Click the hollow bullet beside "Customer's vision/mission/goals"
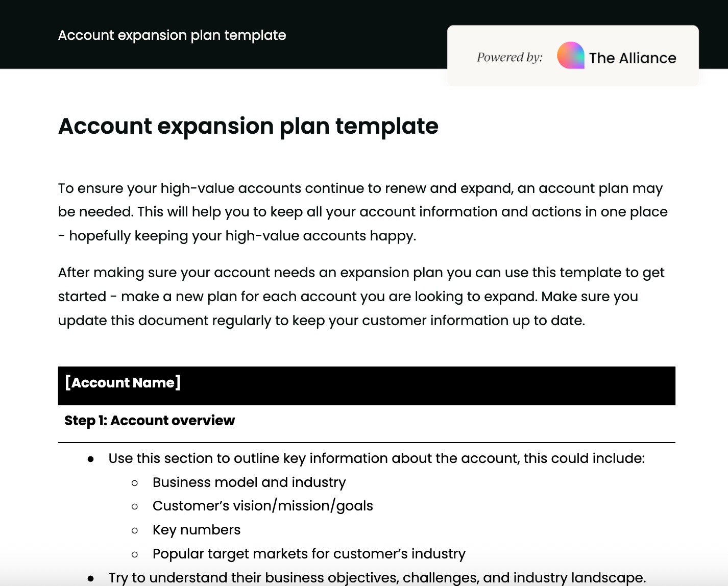Screen dimensions: 728x586 click(x=135, y=507)
